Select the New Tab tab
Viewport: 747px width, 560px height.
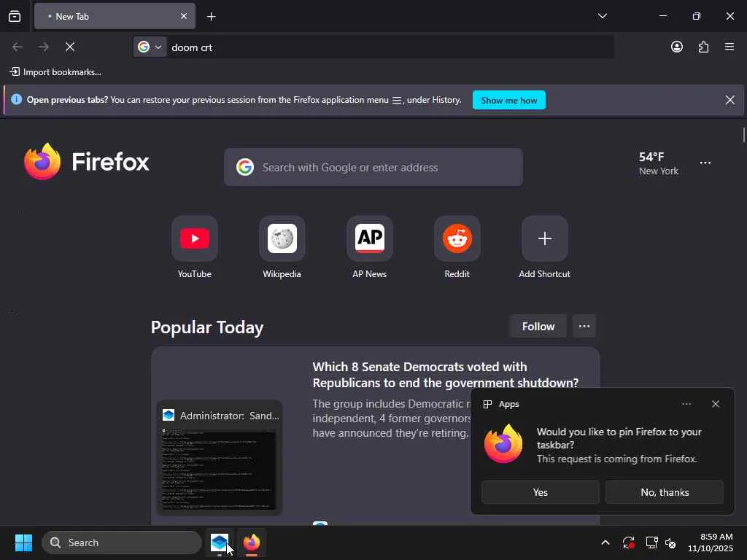click(x=115, y=16)
